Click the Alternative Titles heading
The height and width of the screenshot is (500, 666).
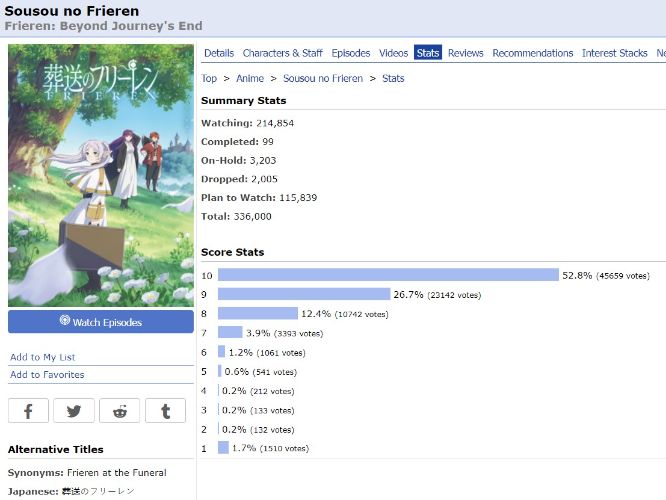pos(56,449)
